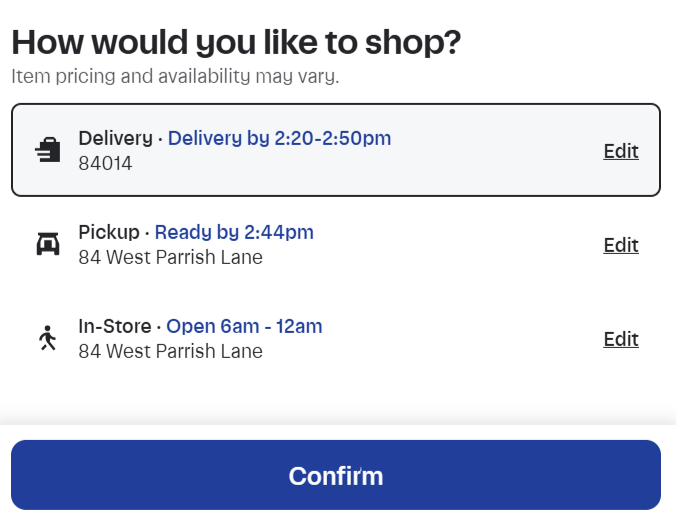The height and width of the screenshot is (516, 676).
Task: Click the In-Store walking person icon
Action: click(48, 339)
